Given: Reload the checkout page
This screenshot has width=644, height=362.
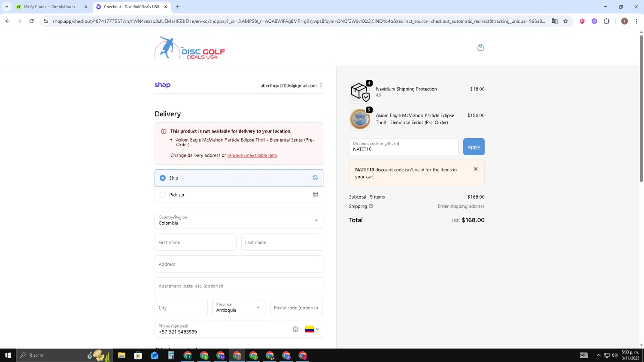Looking at the screenshot, I should 31,21.
